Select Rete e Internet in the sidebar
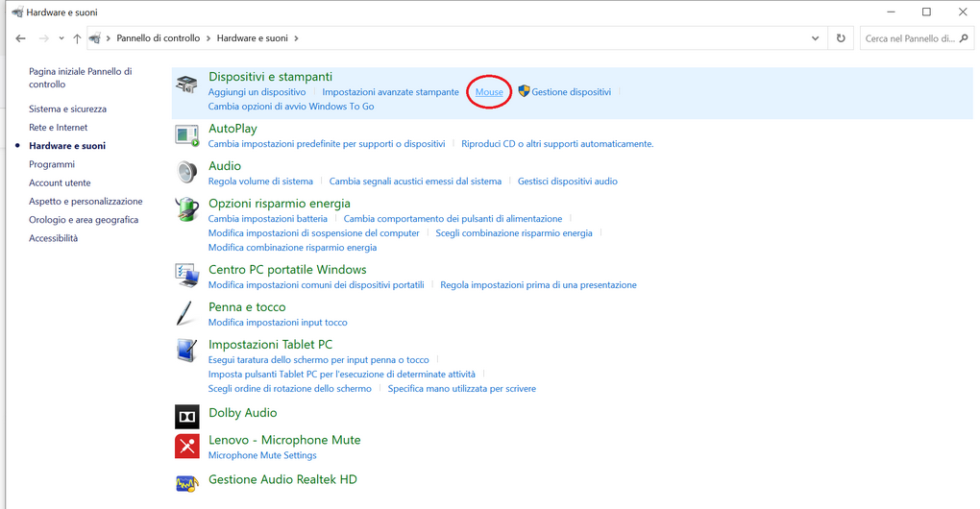The height and width of the screenshot is (509, 980). (x=58, y=128)
